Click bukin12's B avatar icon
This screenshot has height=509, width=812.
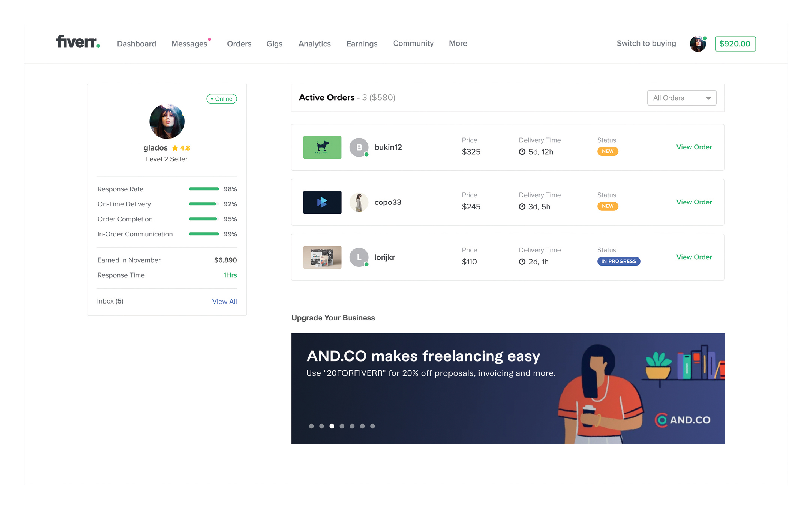359,147
